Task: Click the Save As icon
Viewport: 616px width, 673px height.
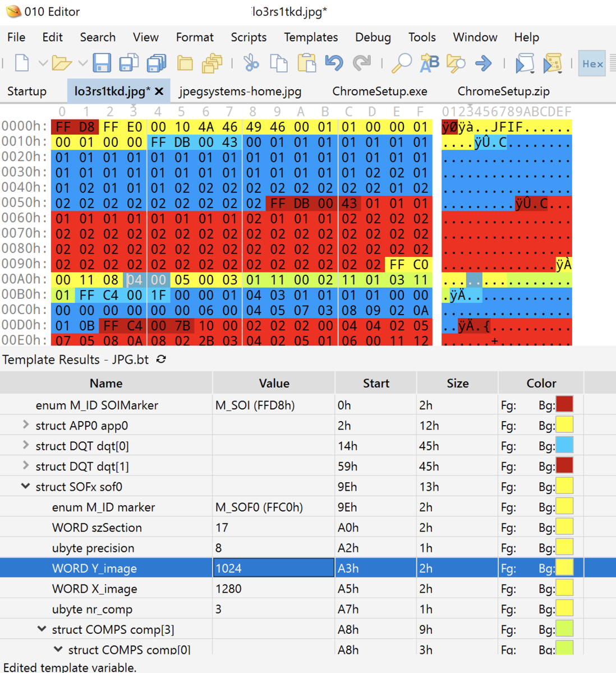Action: pyautogui.click(x=129, y=63)
